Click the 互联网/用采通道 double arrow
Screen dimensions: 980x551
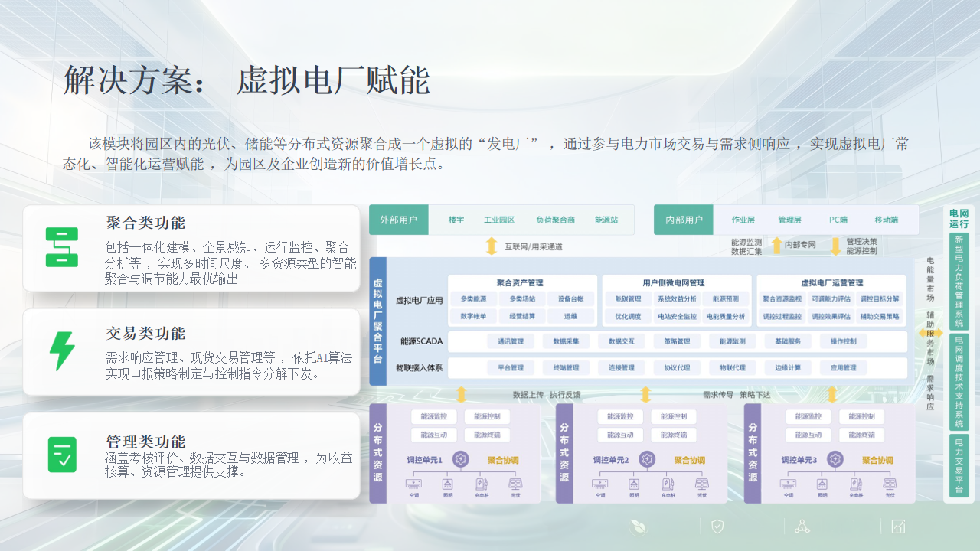[x=492, y=246]
